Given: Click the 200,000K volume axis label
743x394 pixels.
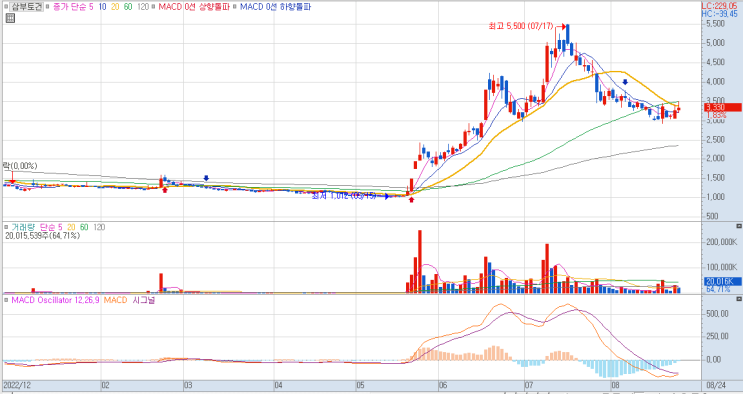Looking at the screenshot, I should pos(721,242).
